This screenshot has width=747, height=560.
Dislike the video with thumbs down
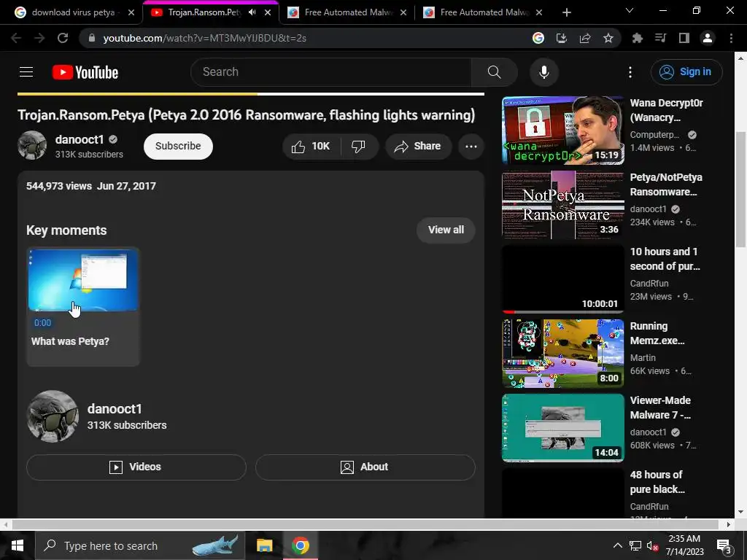[x=358, y=146]
